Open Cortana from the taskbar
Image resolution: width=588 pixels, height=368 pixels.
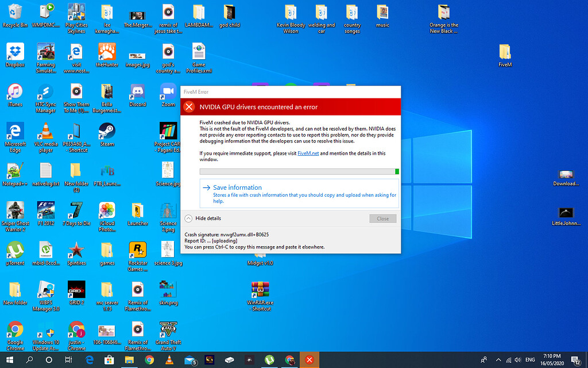49,360
